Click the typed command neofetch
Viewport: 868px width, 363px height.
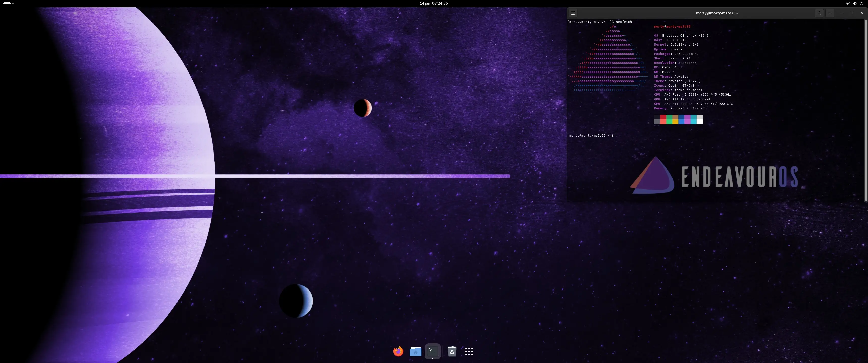(x=624, y=22)
